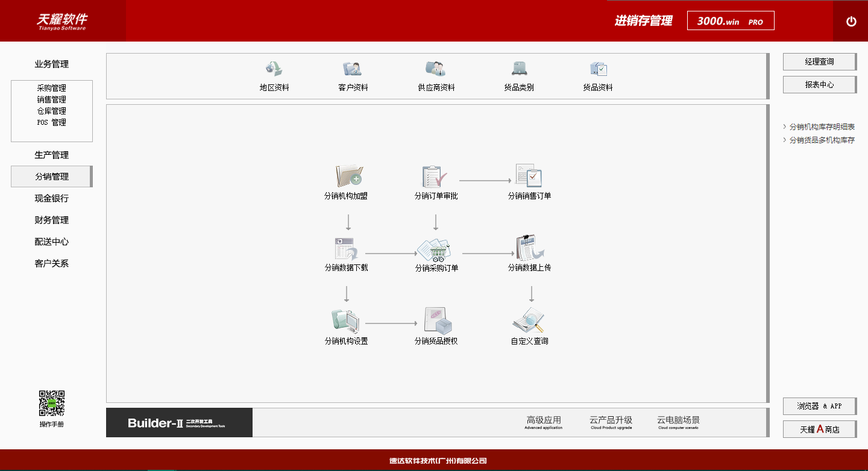Image resolution: width=868 pixels, height=471 pixels.
Task: Select 财务管理 in the left sidebar
Action: [x=52, y=220]
